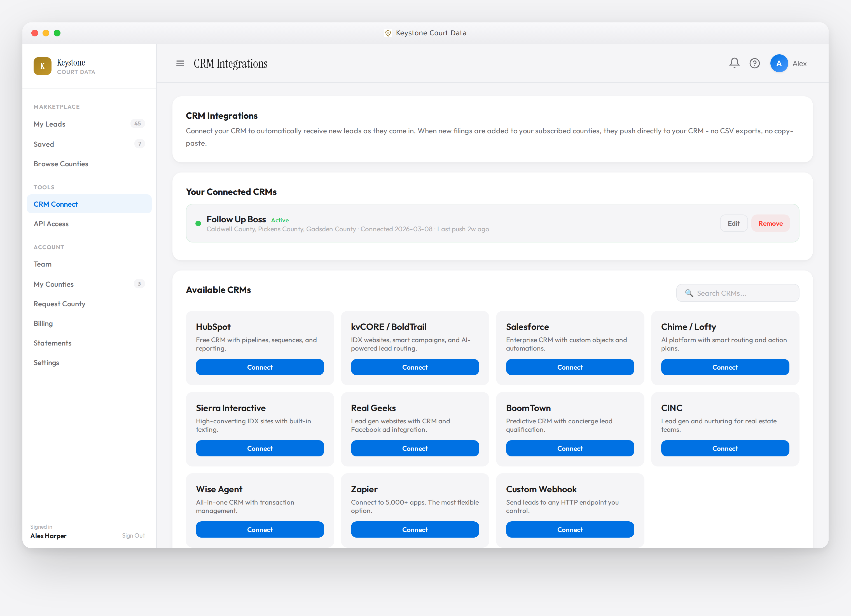
Task: Connect Chime / Lofty
Action: pos(725,367)
